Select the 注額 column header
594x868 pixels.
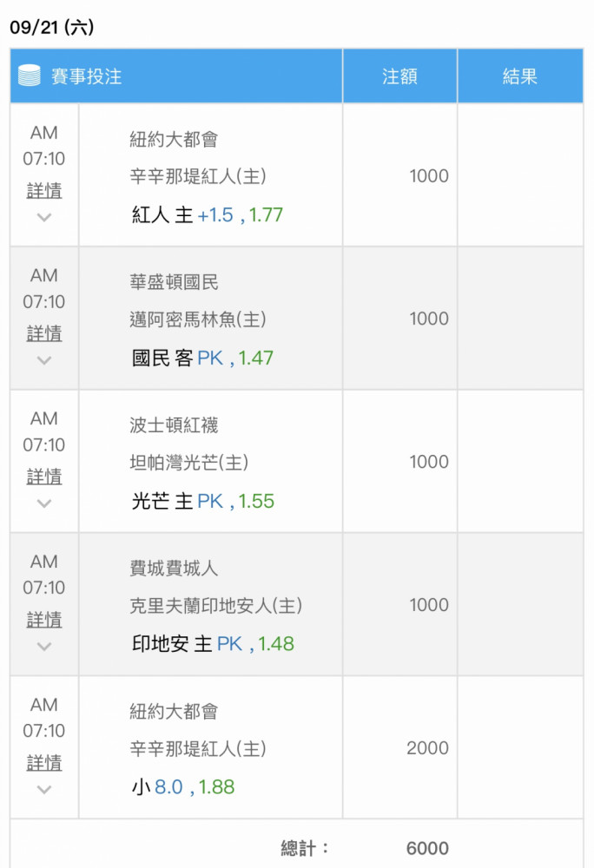[x=399, y=76]
